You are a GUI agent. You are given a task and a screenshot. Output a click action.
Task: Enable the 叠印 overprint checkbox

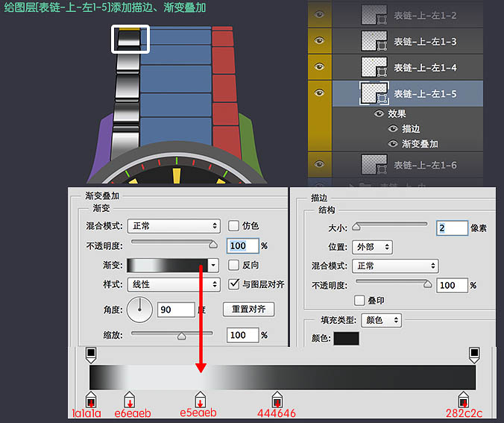(x=359, y=301)
